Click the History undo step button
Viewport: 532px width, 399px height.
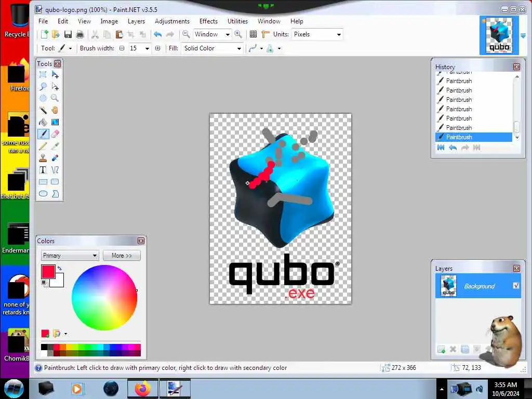coord(453,147)
